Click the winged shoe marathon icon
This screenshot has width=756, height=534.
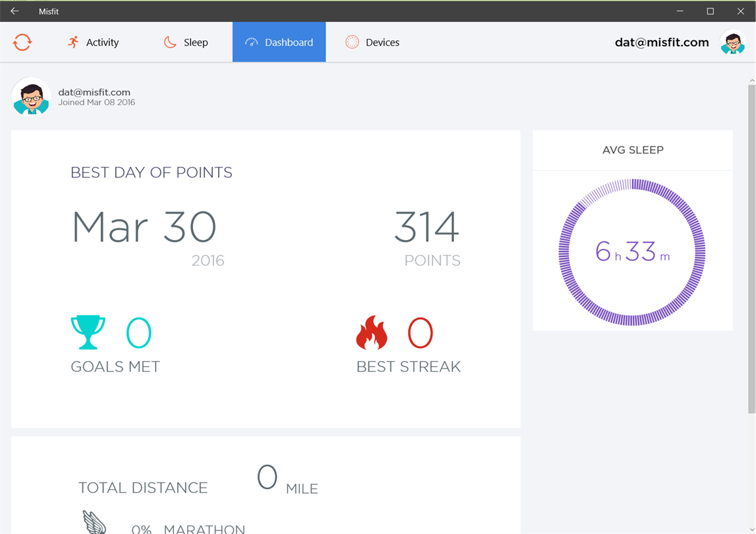coord(94,522)
